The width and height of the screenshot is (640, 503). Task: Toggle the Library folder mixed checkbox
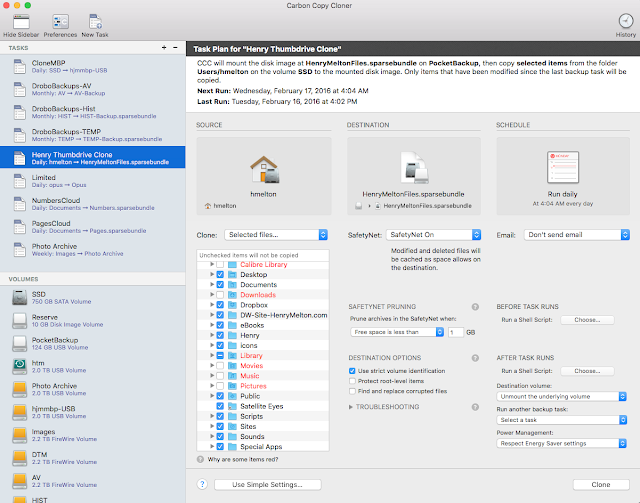pos(220,355)
